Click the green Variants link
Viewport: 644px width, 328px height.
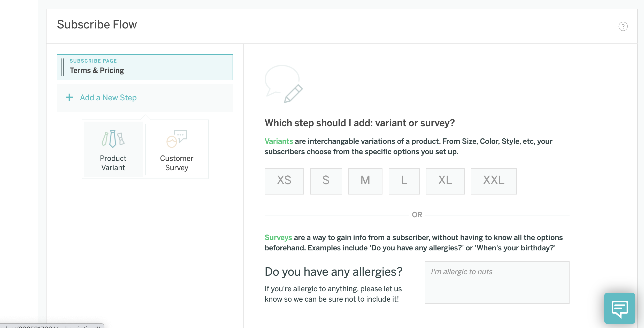coord(279,141)
